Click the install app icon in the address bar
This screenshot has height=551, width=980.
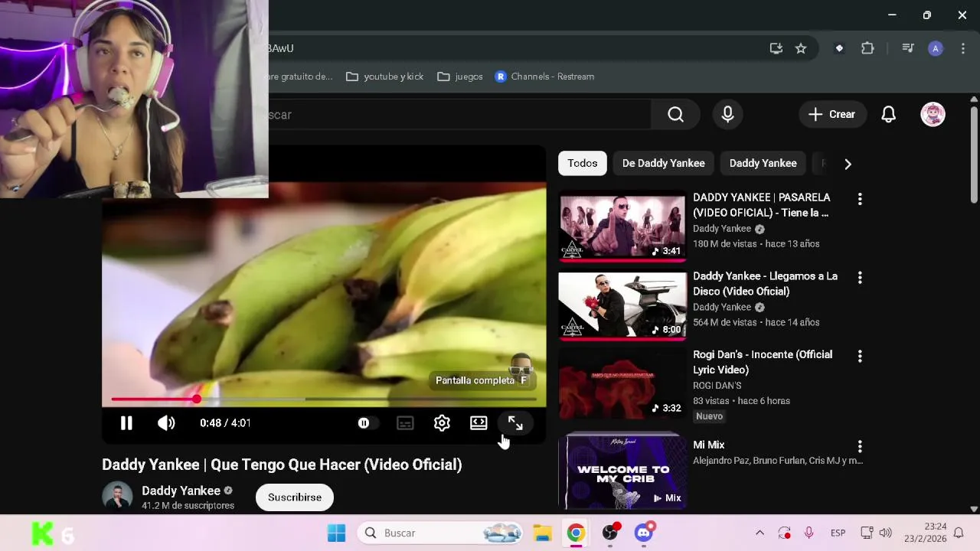[776, 48]
